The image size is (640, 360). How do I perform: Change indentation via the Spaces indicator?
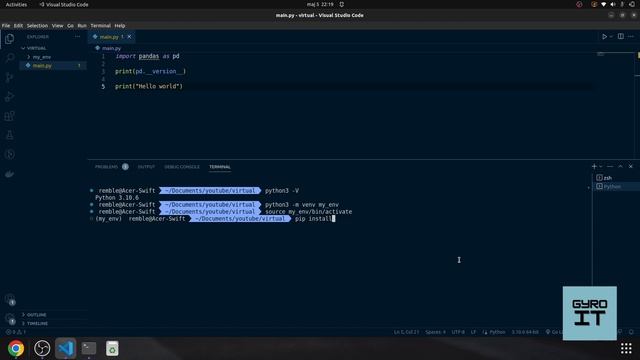pos(436,332)
